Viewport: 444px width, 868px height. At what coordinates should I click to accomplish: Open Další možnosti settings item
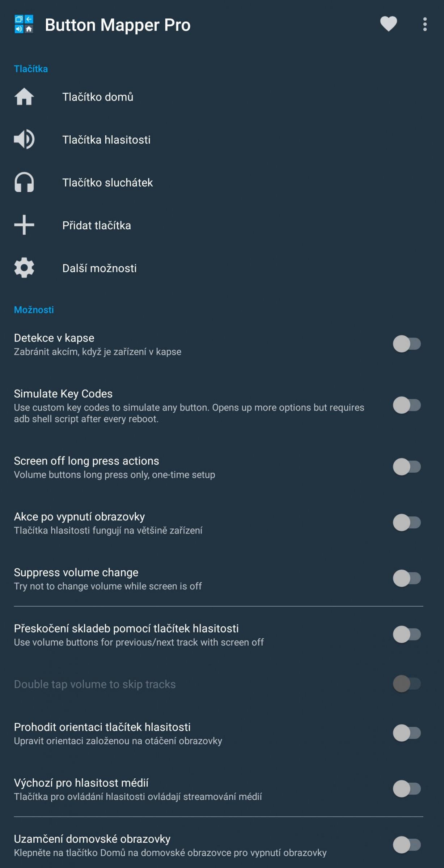(222, 268)
